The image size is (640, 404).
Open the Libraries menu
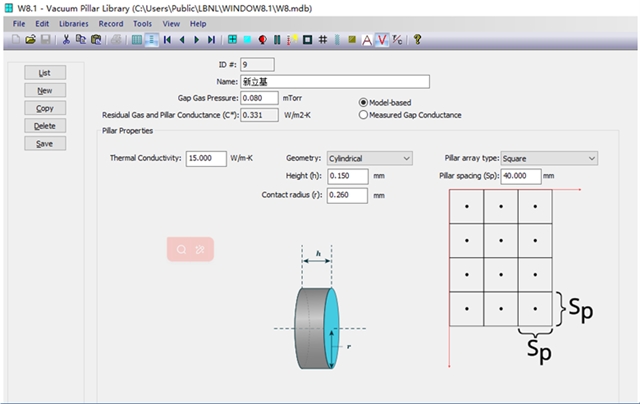73,23
